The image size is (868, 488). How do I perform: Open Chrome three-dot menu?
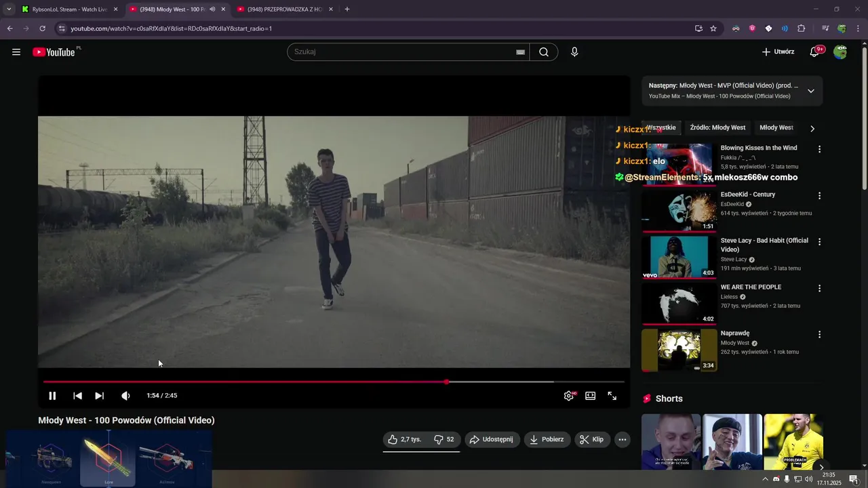(859, 28)
